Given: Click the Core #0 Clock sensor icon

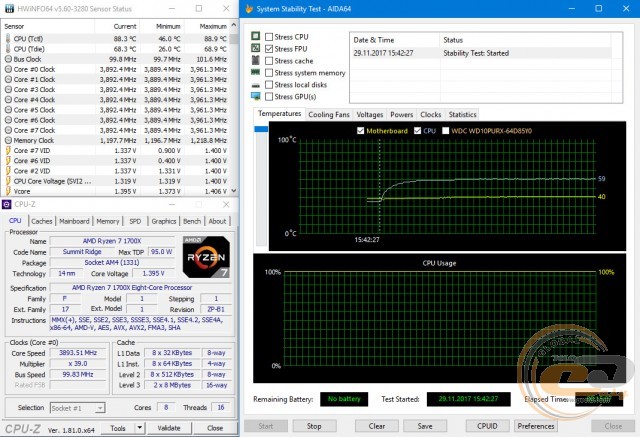Looking at the screenshot, I should coord(8,69).
